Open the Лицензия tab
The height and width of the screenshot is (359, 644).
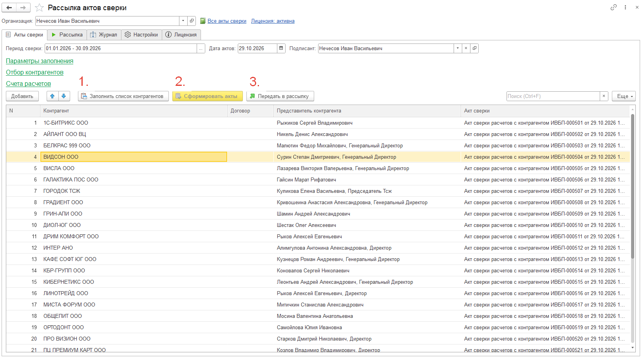[181, 34]
